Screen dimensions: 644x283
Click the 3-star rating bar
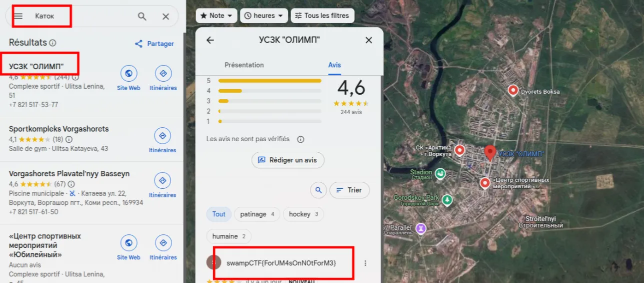tap(270, 101)
